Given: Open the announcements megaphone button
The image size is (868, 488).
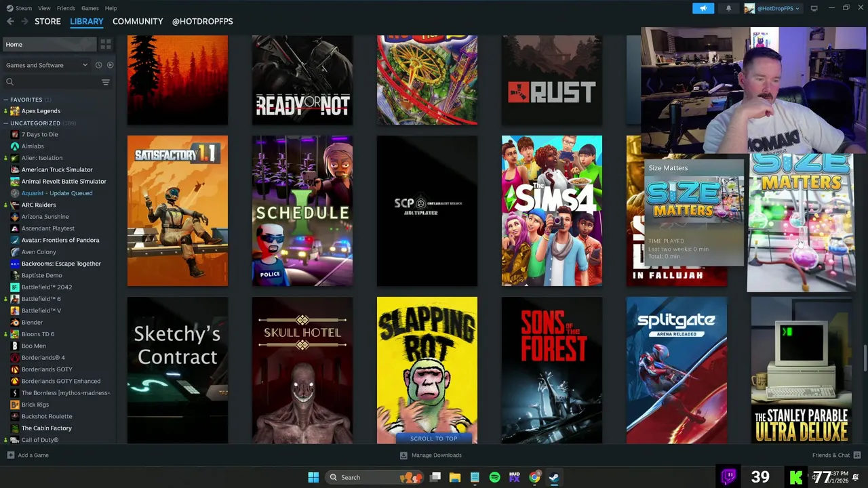Looking at the screenshot, I should click(703, 8).
